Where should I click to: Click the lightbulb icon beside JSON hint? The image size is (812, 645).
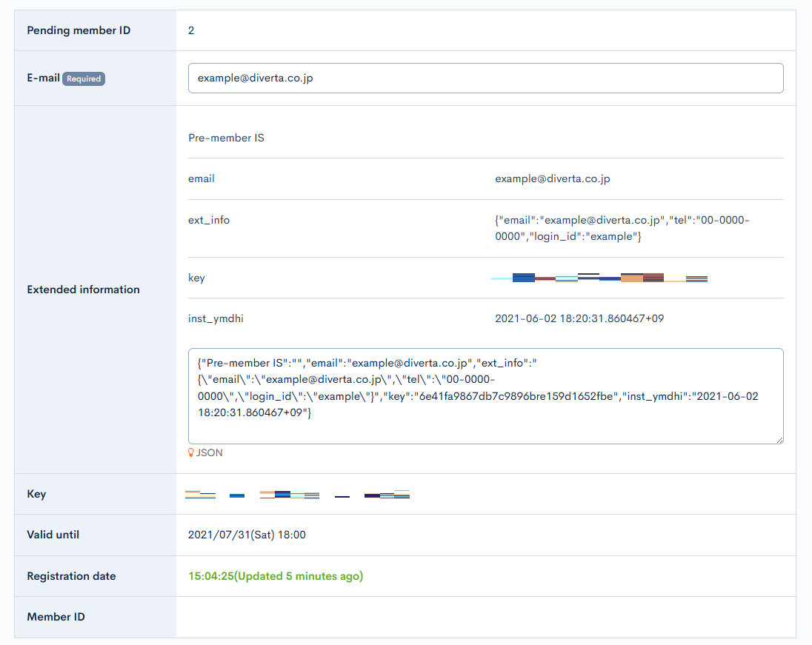pos(191,452)
